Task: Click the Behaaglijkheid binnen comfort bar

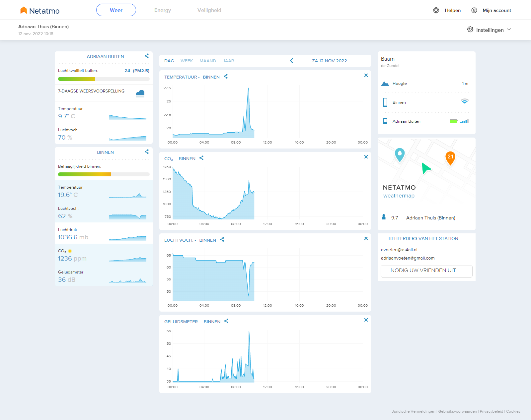Action: point(104,174)
